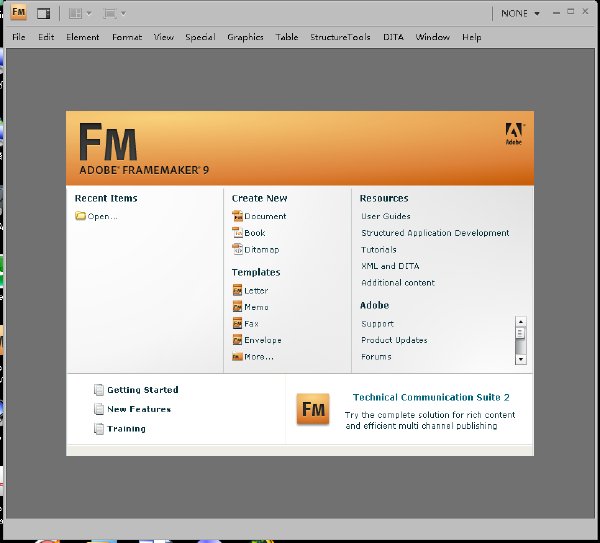Open the StructureTools menu
This screenshot has width=600, height=543.
340,37
